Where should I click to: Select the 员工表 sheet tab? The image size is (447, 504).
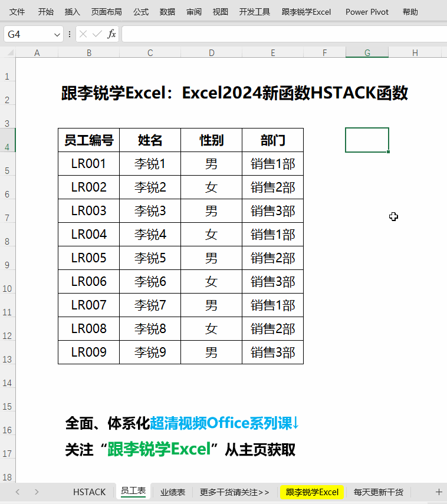133,491
